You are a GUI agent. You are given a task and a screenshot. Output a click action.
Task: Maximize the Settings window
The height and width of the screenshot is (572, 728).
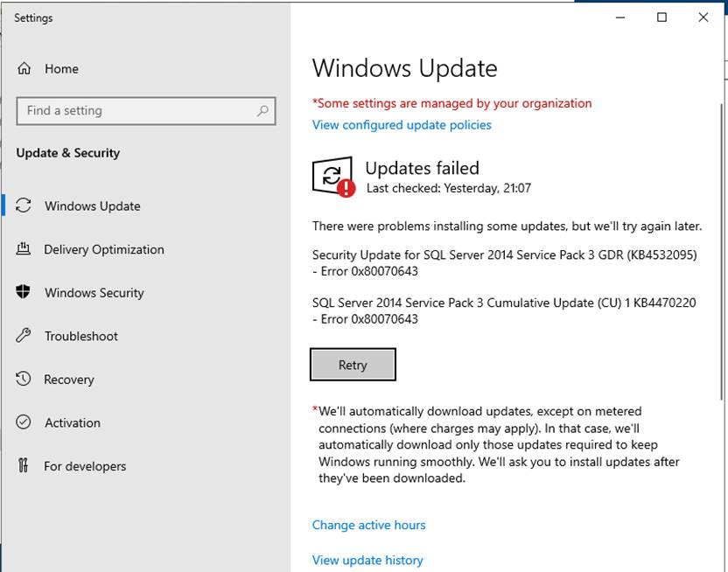[x=661, y=17]
